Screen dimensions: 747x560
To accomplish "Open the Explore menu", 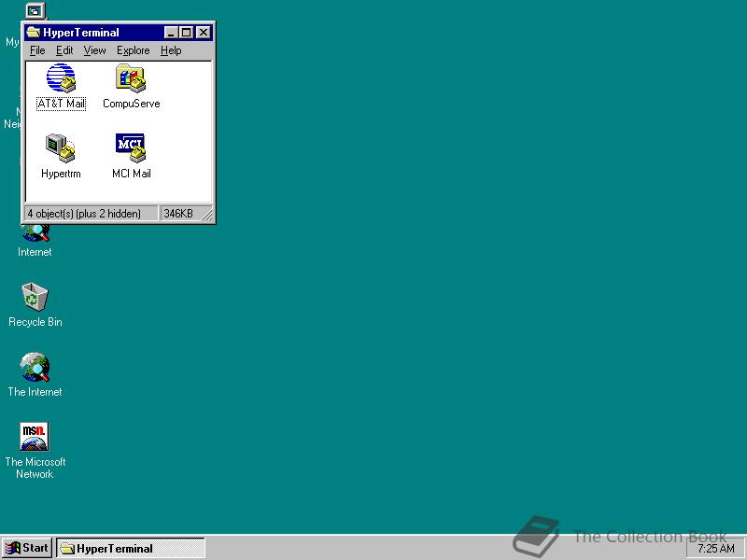I will [133, 50].
